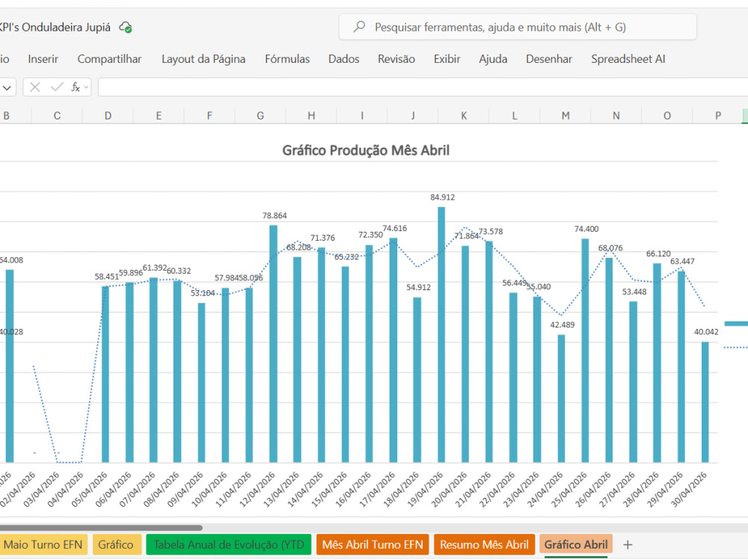Click the horizontal scrollbar thumb
The height and width of the screenshot is (560, 748).
[101, 528]
